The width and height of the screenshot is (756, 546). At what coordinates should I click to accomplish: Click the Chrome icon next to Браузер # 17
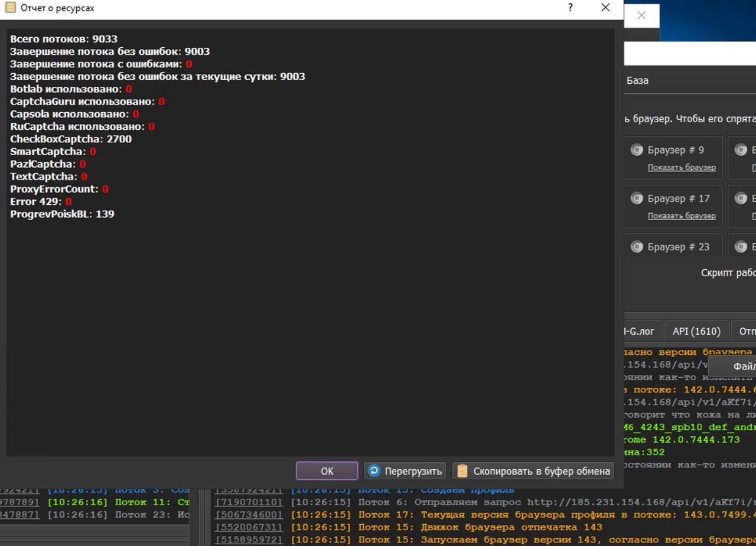tap(637, 198)
